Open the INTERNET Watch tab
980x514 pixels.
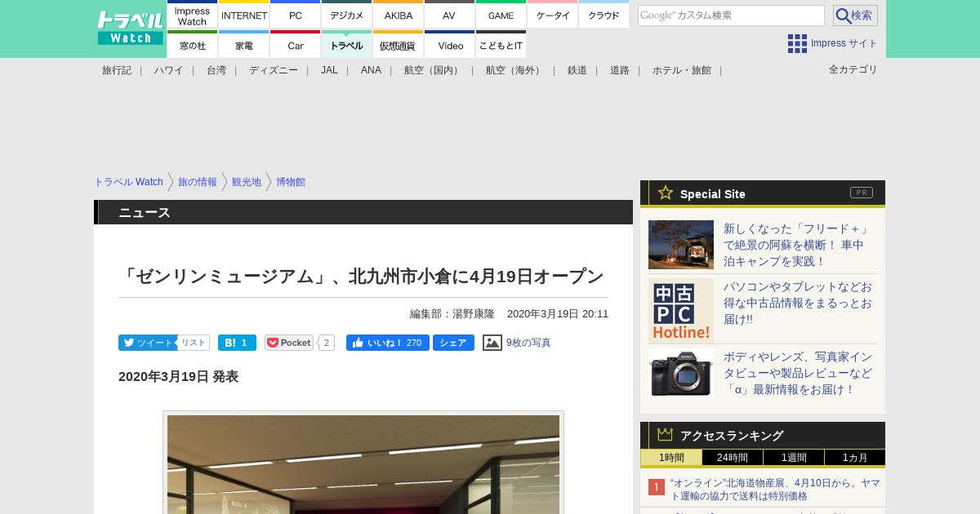tap(244, 15)
